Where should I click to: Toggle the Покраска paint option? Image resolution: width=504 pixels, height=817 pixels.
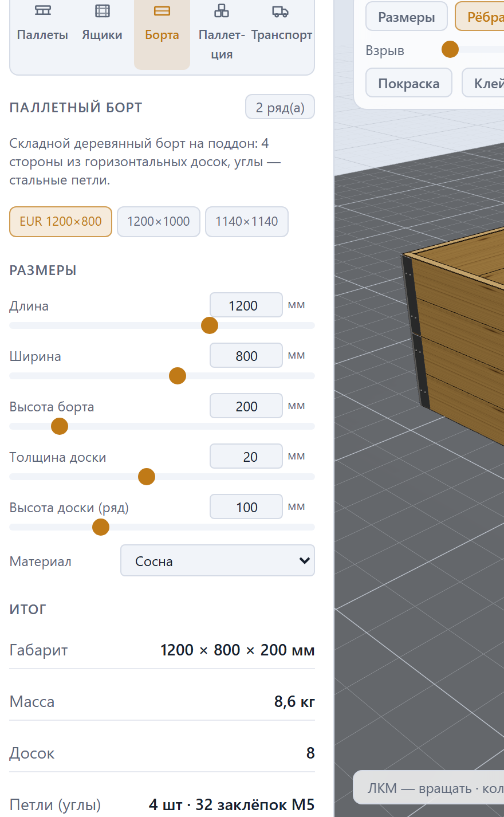[x=409, y=83]
